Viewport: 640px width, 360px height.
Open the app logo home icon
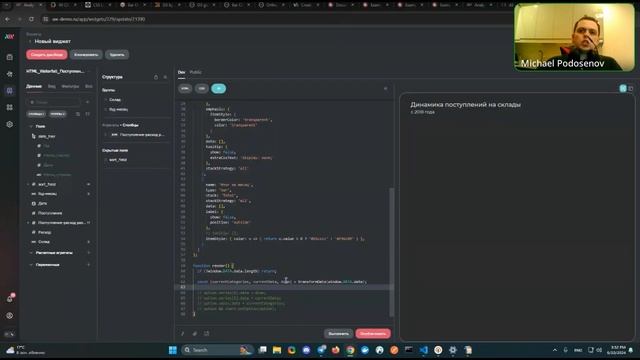coord(9,37)
